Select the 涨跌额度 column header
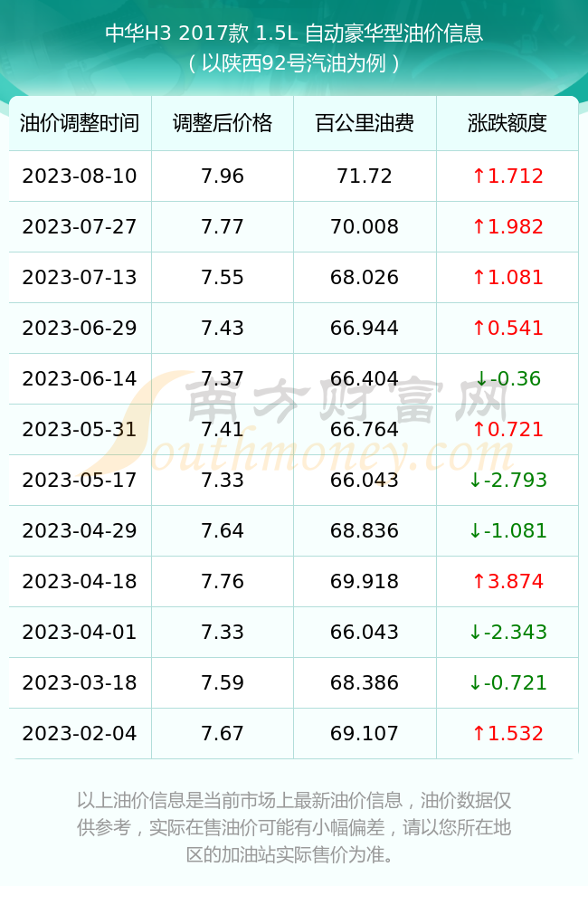 coord(507,123)
